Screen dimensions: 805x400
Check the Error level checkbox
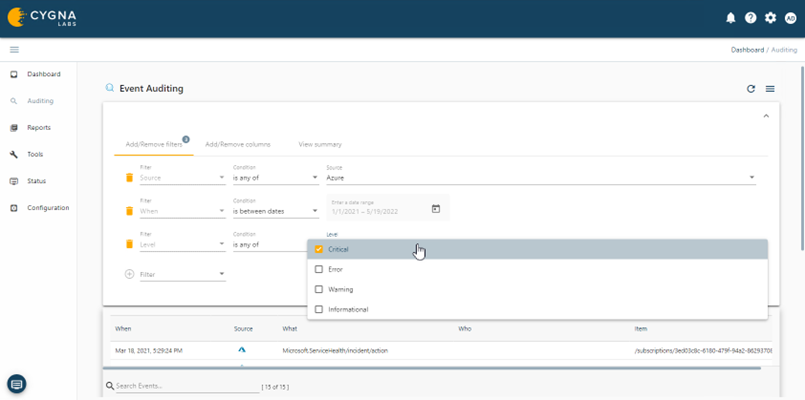(x=319, y=269)
